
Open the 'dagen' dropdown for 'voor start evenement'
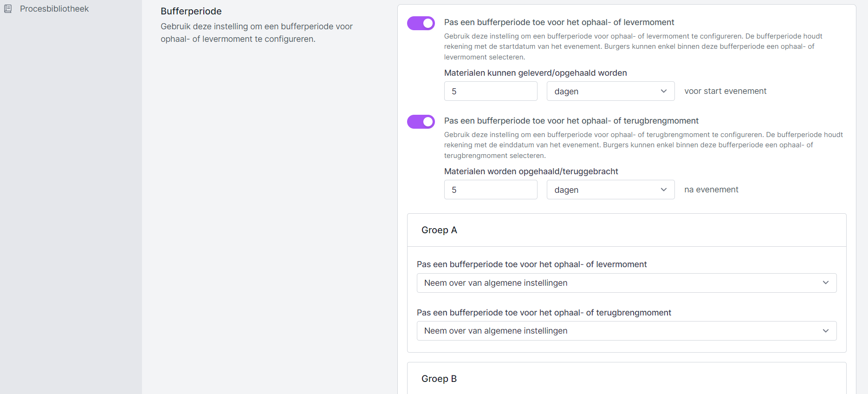[x=610, y=92]
